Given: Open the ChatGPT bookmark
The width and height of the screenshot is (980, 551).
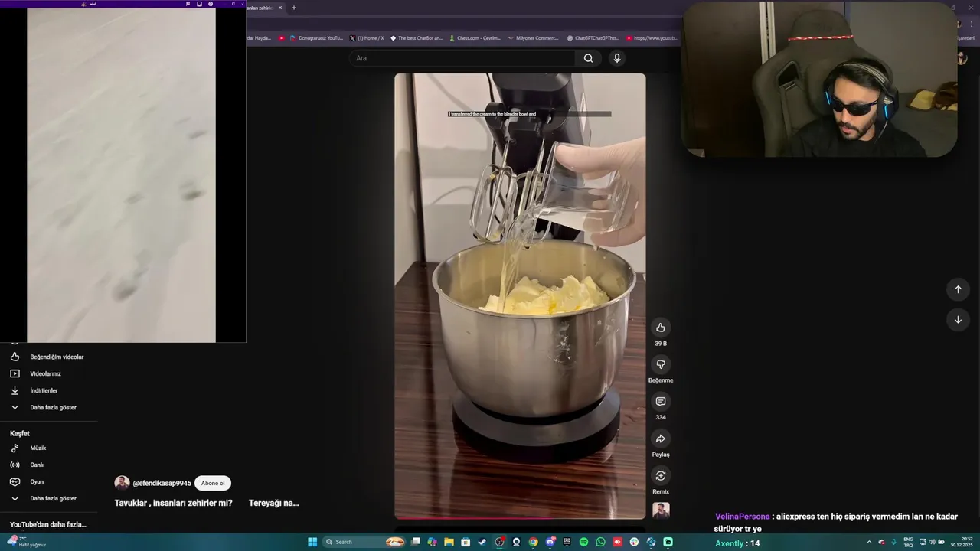Looking at the screenshot, I should pos(593,37).
